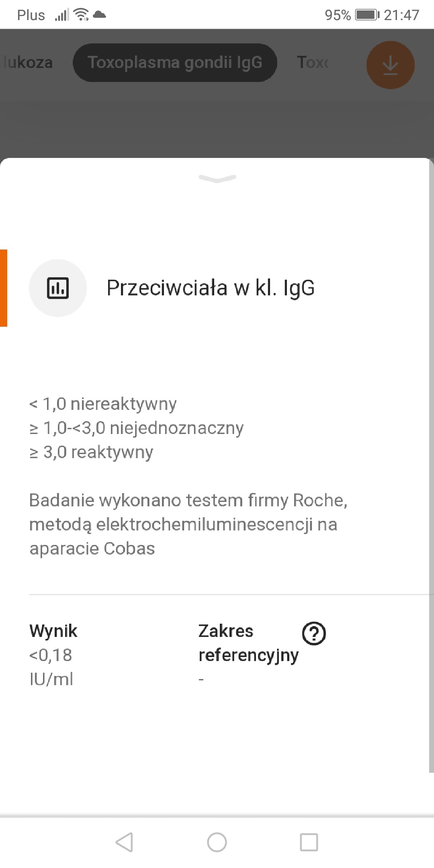This screenshot has height=868, width=434.
Task: Tap the orange result status bar
Action: pos(3,288)
